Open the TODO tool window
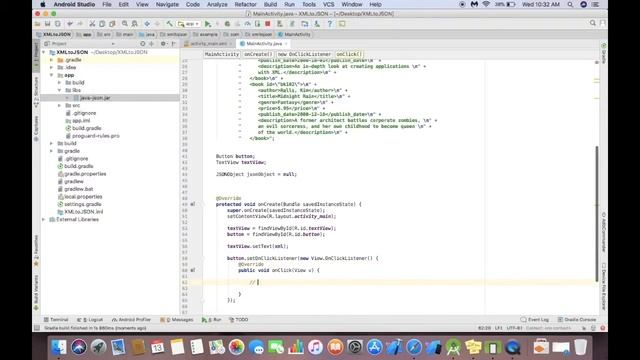 pos(239,320)
